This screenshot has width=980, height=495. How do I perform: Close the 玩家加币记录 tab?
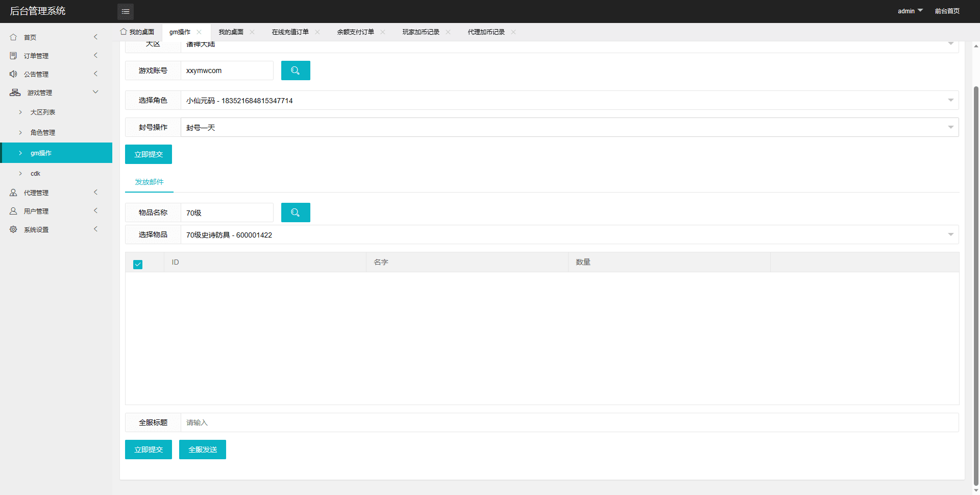pyautogui.click(x=448, y=32)
